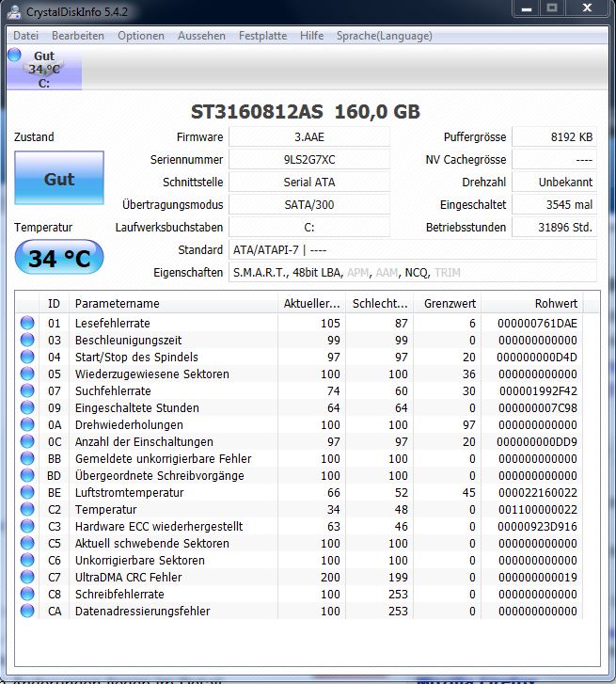Click status icon for Datenadressierungsfehler
The height and width of the screenshot is (684, 616).
pyautogui.click(x=27, y=611)
